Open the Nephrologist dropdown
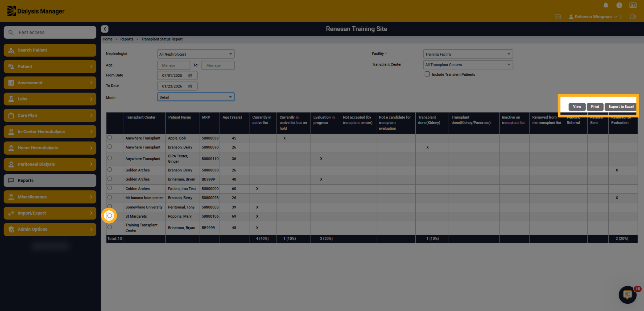Viewport: 644px width, 311px height. 196,54
